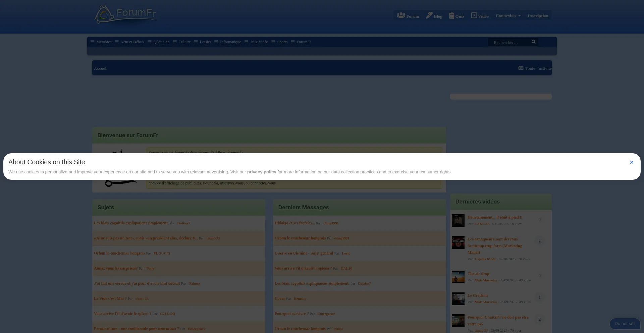Expand the Connexion dropdown

click(508, 16)
